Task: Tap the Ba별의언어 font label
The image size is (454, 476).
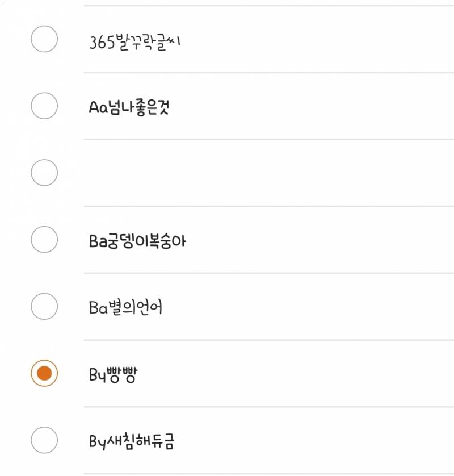Action: [x=126, y=308]
